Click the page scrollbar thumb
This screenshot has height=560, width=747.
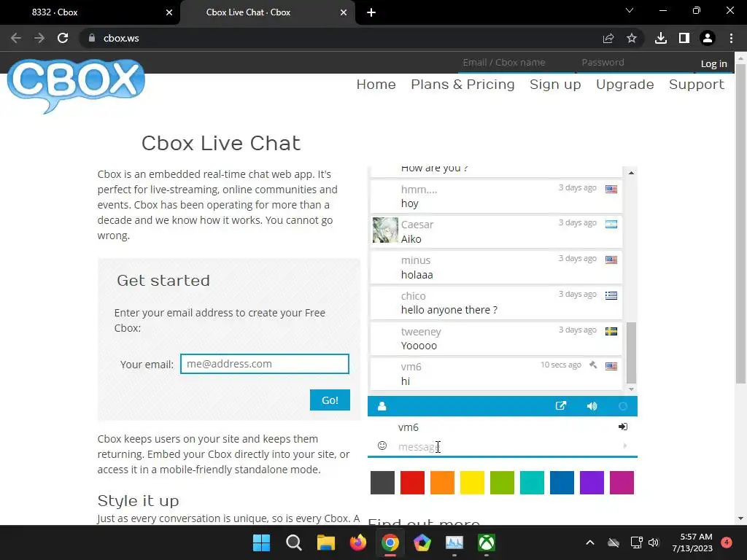point(740,224)
